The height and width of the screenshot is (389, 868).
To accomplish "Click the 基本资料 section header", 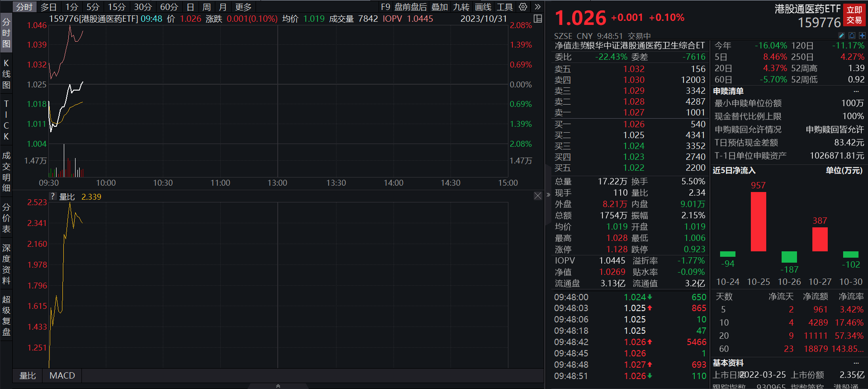I will coord(728,363).
